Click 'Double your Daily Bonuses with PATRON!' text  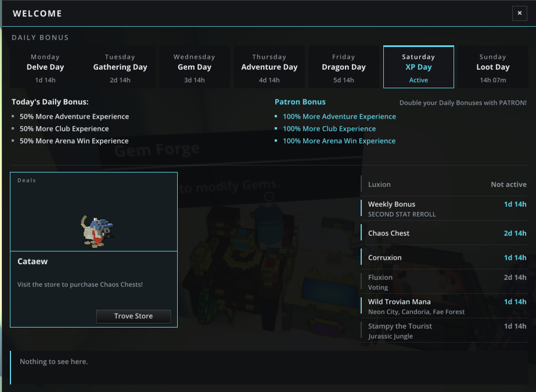463,103
